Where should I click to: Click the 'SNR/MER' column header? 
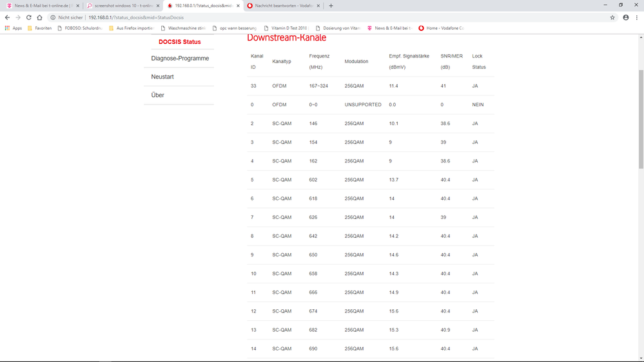pyautogui.click(x=451, y=62)
